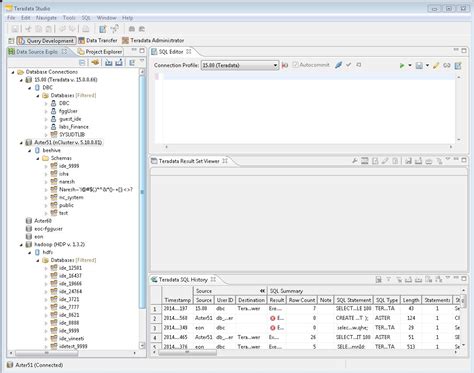Select SQL History row 2 number cell
This screenshot has height=373, width=474.
point(155,318)
